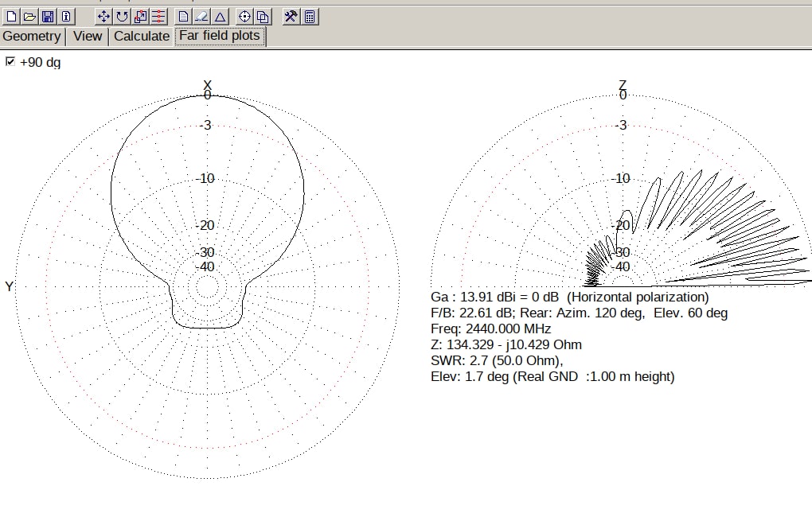812x521 pixels.
Task: Click the X axis label on azimuth plot
Action: [x=208, y=85]
